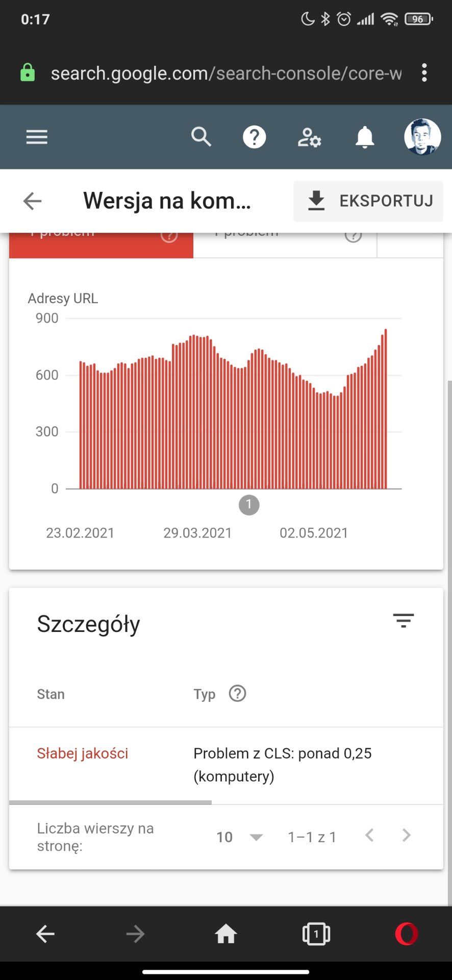
Task: Select the white needs-improvement problem tab
Action: click(x=285, y=245)
